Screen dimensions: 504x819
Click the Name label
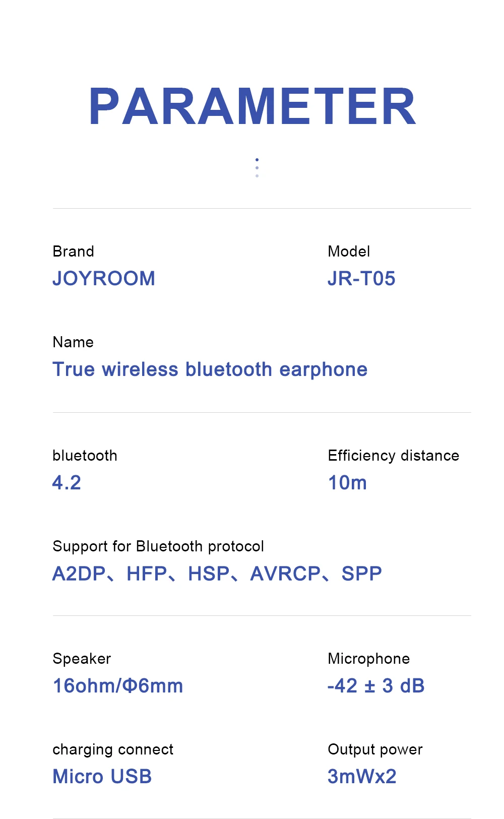pyautogui.click(x=73, y=342)
